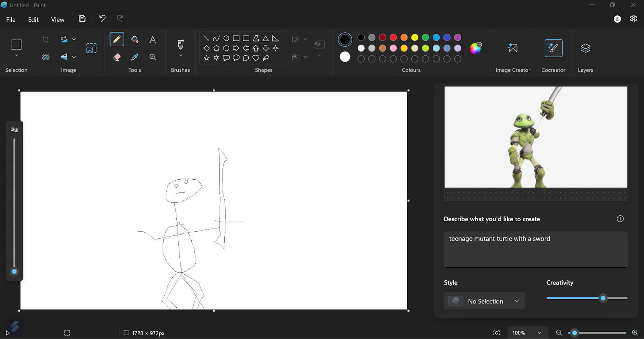Toggle the Layers panel
The image size is (644, 339).
click(x=586, y=53)
